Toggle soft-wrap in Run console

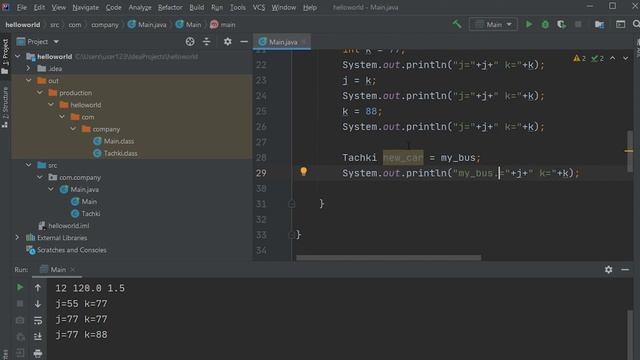pyautogui.click(x=38, y=320)
